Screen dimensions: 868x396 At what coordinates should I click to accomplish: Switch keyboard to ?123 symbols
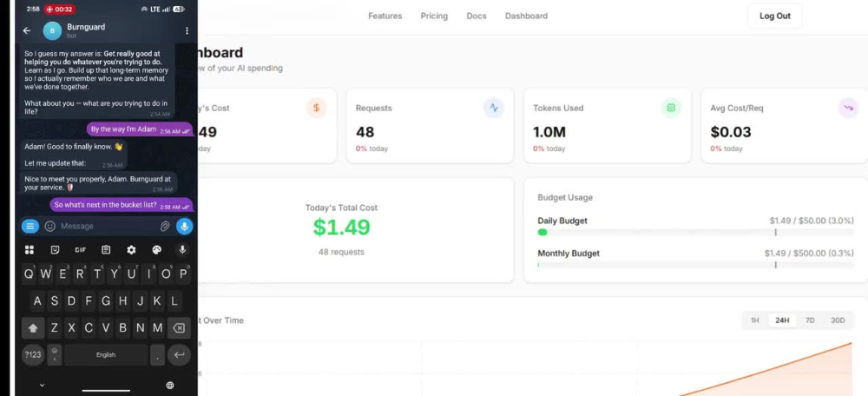click(33, 355)
